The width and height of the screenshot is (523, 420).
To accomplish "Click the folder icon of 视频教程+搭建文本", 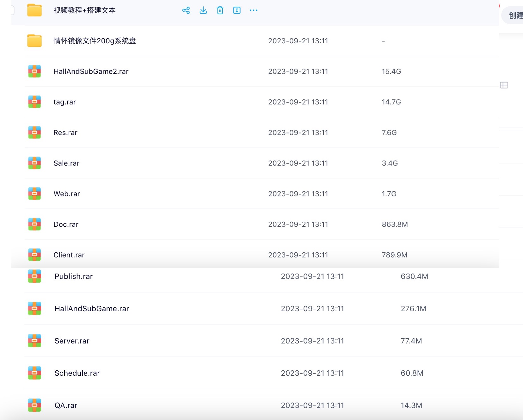I will coord(34,10).
